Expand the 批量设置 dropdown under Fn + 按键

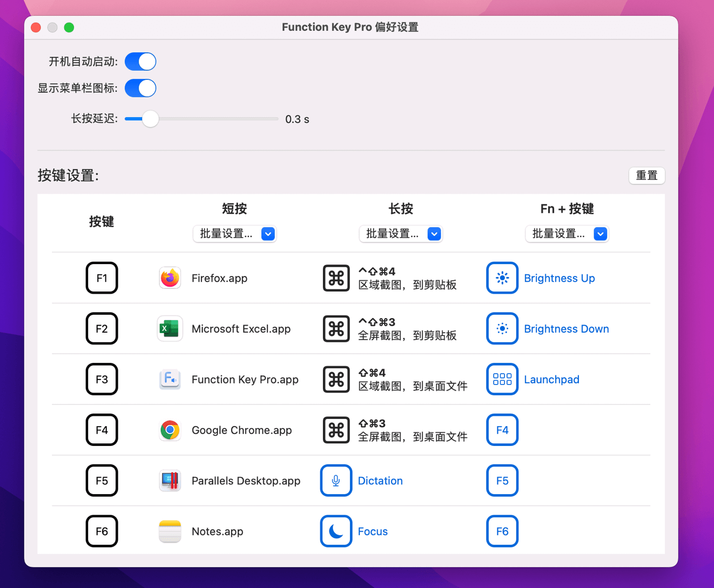pyautogui.click(x=567, y=234)
